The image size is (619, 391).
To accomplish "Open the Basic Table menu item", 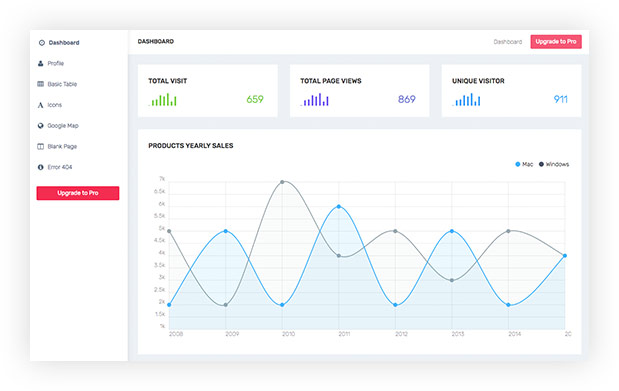I will tap(62, 84).
